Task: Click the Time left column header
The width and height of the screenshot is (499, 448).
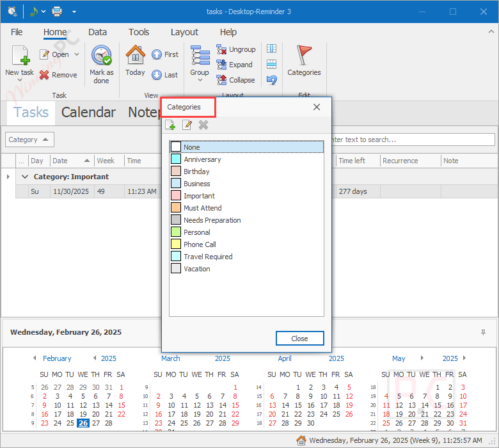Action: tap(358, 161)
